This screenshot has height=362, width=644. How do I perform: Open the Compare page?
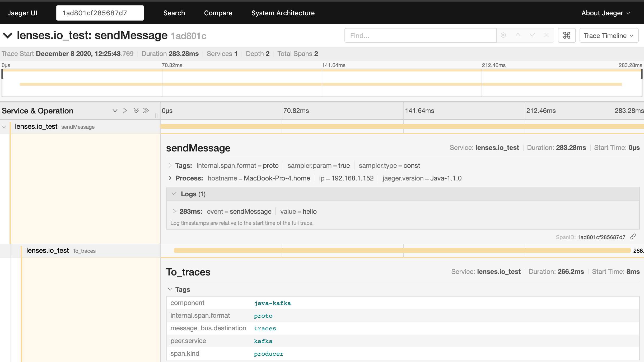tap(218, 13)
